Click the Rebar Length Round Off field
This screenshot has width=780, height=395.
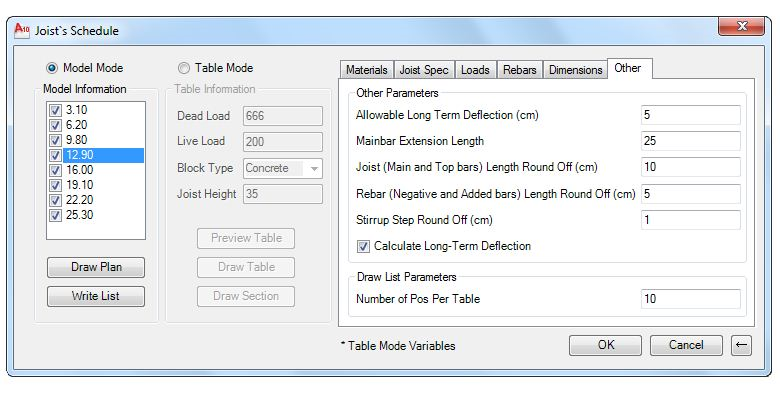(690, 194)
